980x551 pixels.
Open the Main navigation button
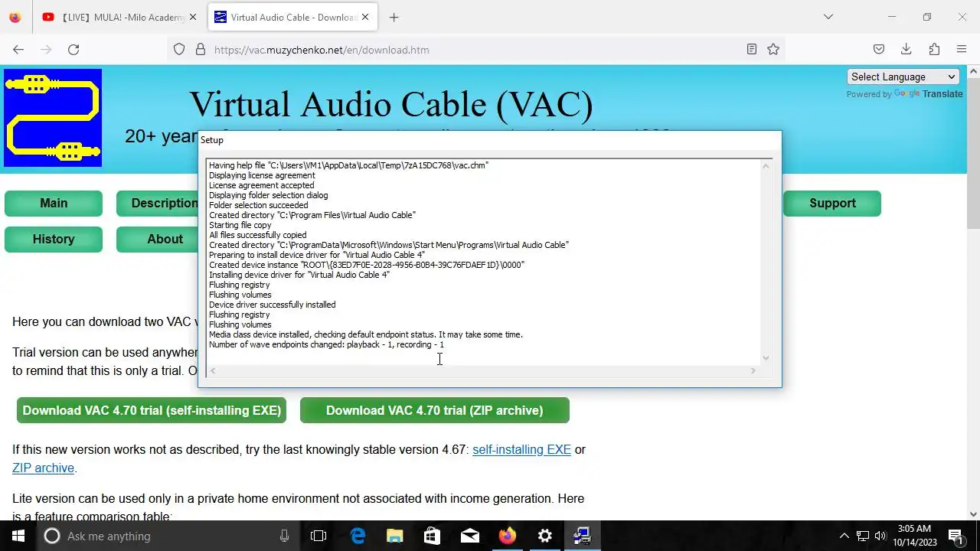tap(54, 203)
